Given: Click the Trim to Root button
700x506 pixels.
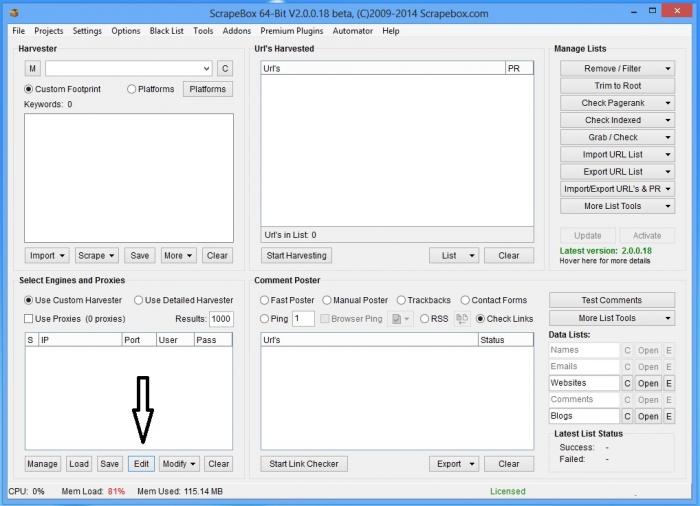Looking at the screenshot, I should point(617,86).
